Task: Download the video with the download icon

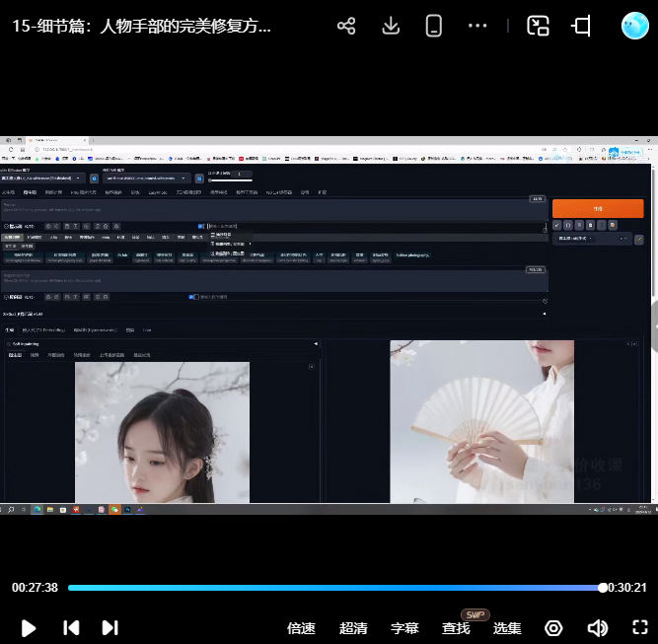Action: click(391, 27)
